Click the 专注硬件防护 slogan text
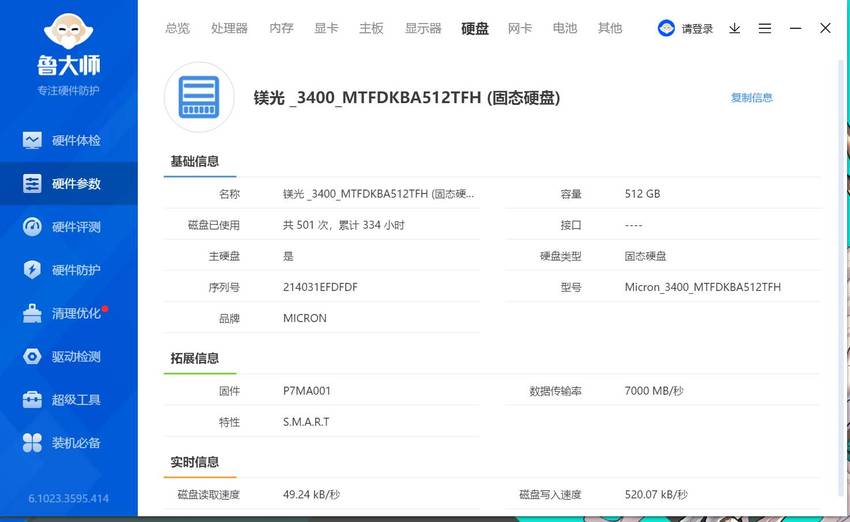Image resolution: width=850 pixels, height=522 pixels. tap(68, 91)
